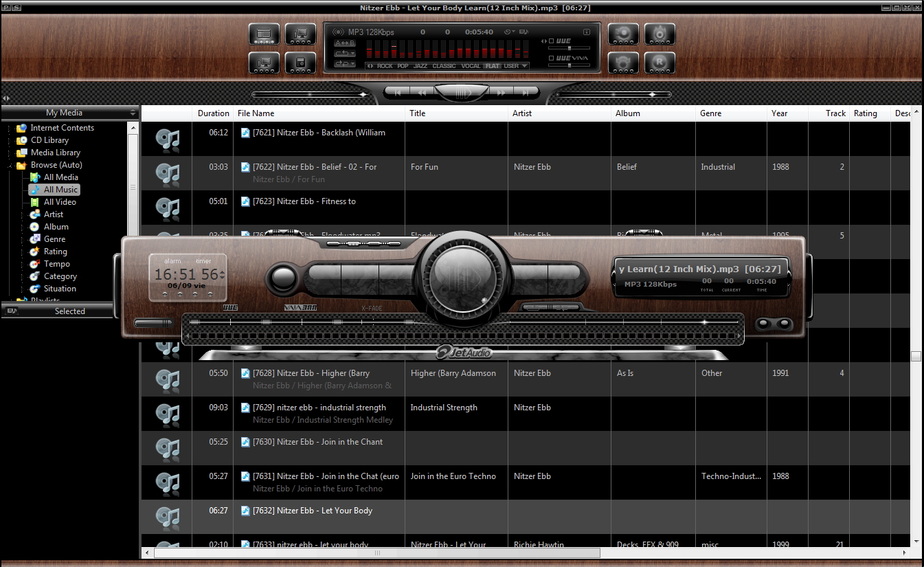The width and height of the screenshot is (924, 567).
Task: Select the JAZZ equalizer preset
Action: click(x=420, y=66)
